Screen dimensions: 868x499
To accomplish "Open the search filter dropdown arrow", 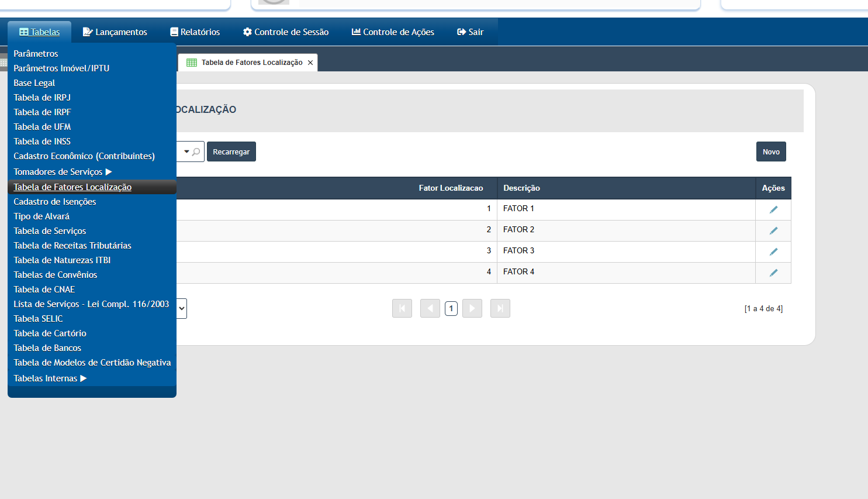I will (x=187, y=152).
